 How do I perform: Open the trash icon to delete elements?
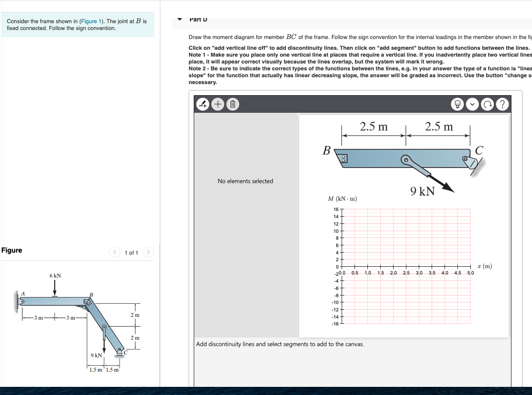point(232,104)
